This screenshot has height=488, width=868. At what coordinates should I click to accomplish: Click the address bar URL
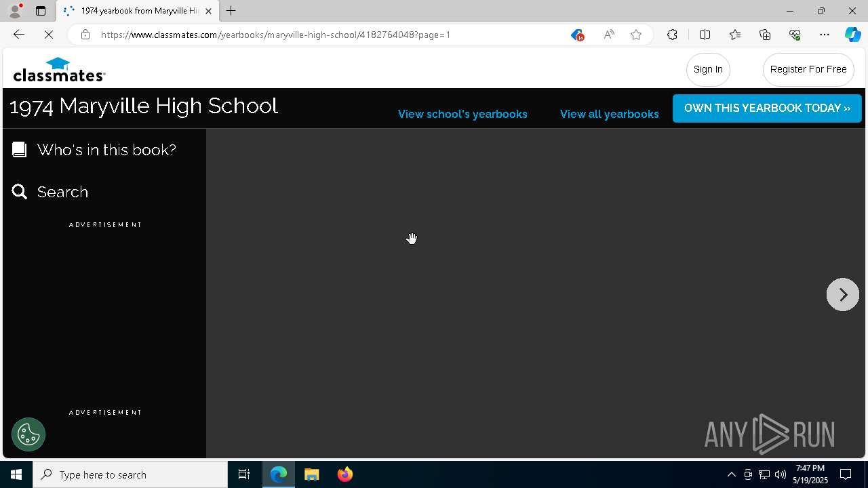click(x=275, y=35)
